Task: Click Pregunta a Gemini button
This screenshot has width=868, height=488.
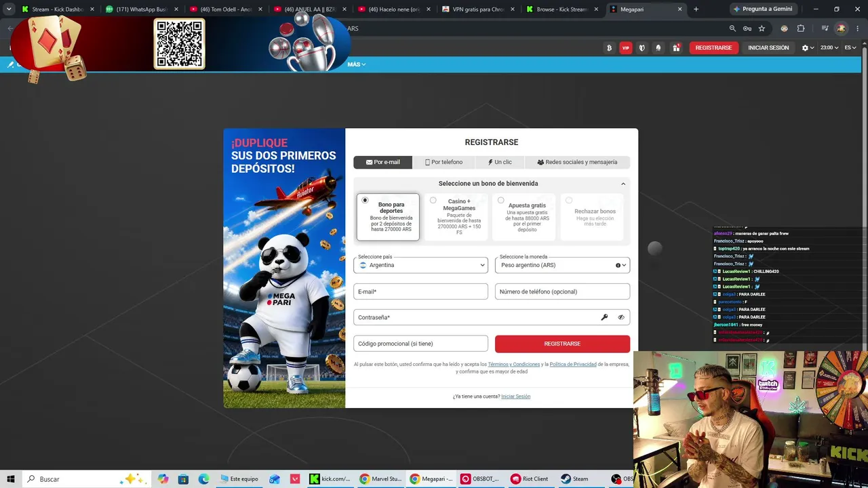Action: [763, 9]
